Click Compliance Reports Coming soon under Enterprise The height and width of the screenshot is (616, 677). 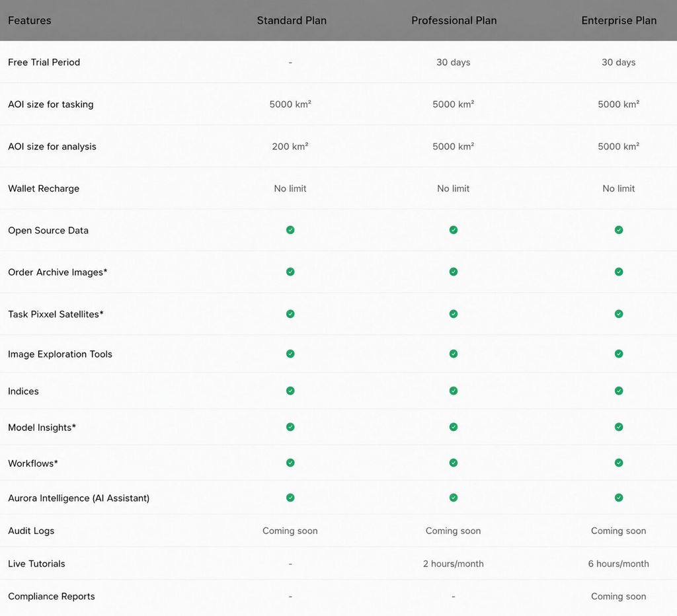(619, 597)
